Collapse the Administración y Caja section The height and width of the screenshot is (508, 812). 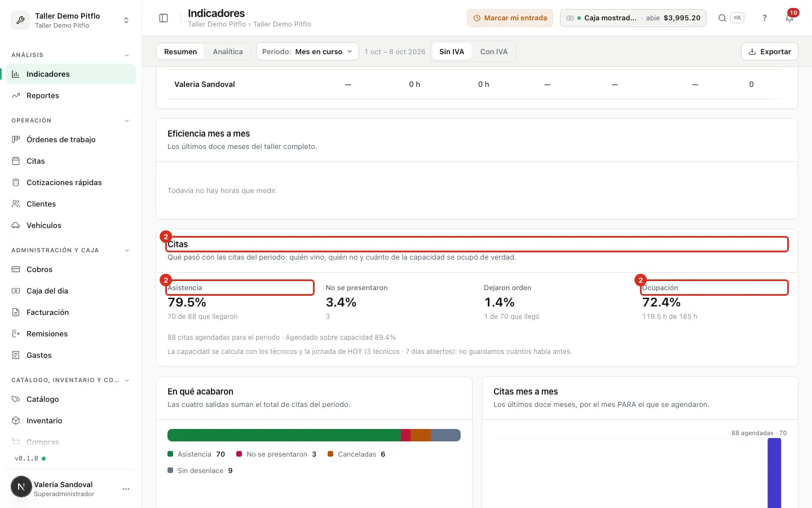(x=127, y=251)
